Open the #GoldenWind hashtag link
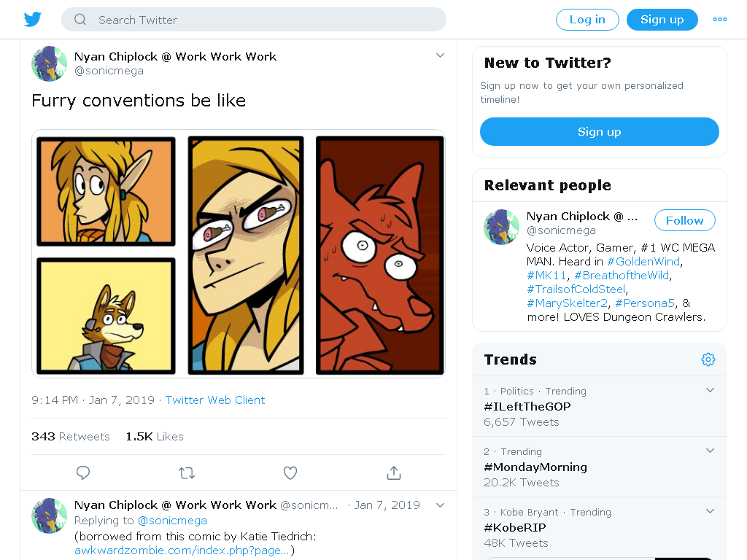The width and height of the screenshot is (747, 560). [643, 262]
